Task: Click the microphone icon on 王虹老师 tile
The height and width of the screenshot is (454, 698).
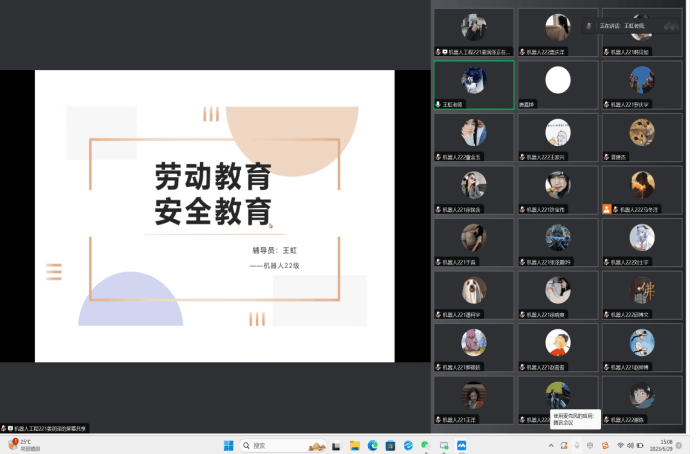Action: 439,104
